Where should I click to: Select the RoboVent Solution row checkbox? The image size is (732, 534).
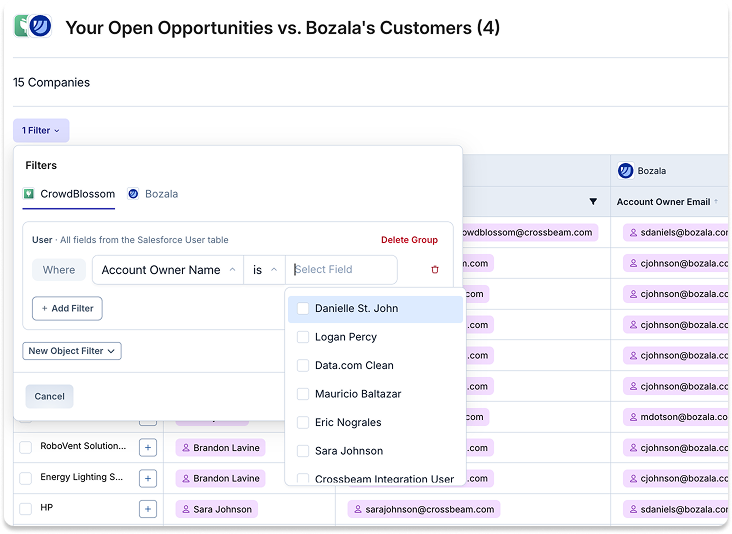25,447
